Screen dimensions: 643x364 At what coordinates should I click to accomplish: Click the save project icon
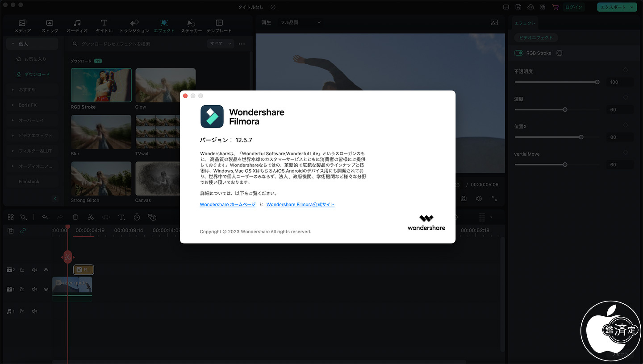click(518, 7)
